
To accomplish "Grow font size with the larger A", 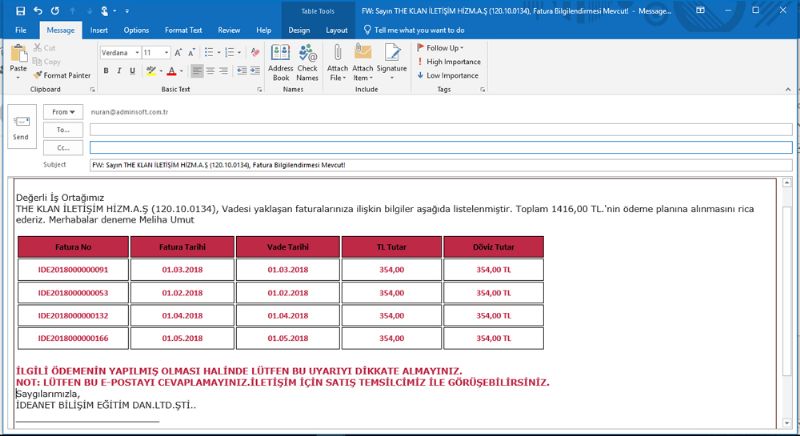I will click(178, 53).
